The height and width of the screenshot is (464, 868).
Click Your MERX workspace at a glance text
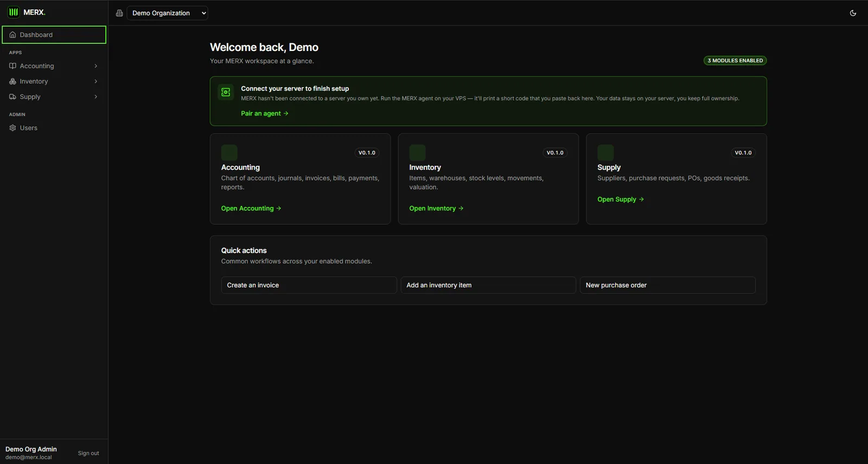click(x=262, y=61)
